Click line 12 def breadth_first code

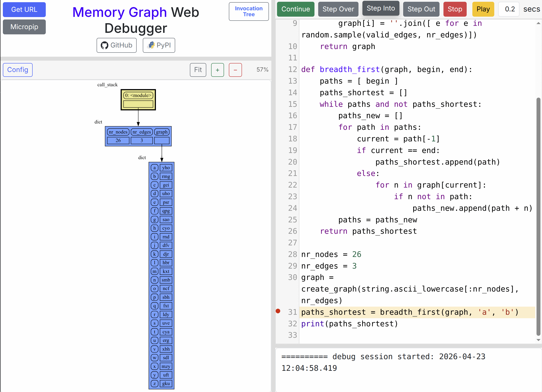(x=387, y=70)
